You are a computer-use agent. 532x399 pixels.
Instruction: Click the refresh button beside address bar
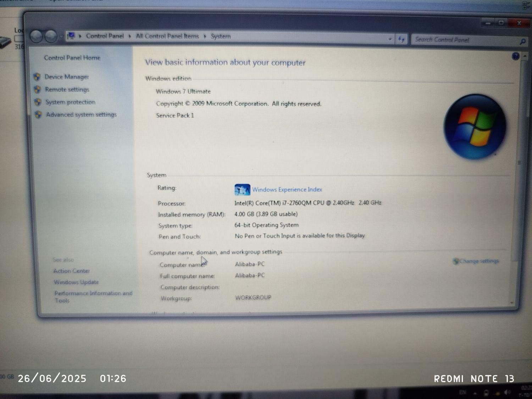pyautogui.click(x=401, y=39)
